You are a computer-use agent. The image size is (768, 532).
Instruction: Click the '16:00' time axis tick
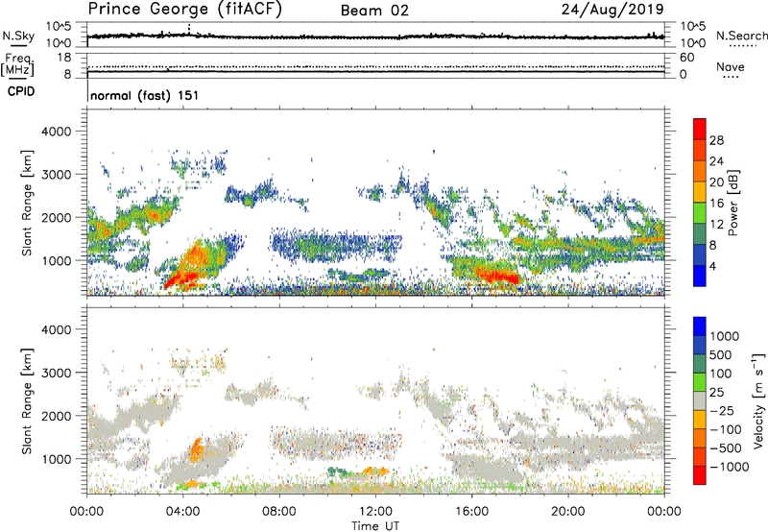click(471, 512)
